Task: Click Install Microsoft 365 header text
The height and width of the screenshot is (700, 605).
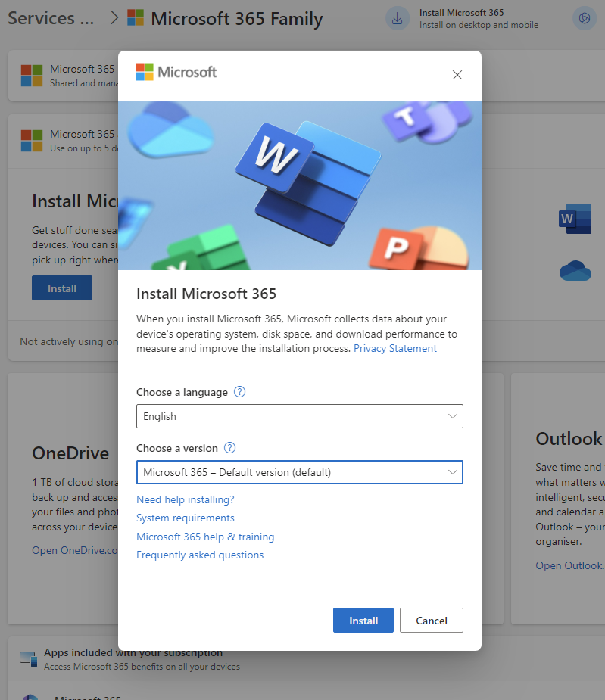Action: 461,13
